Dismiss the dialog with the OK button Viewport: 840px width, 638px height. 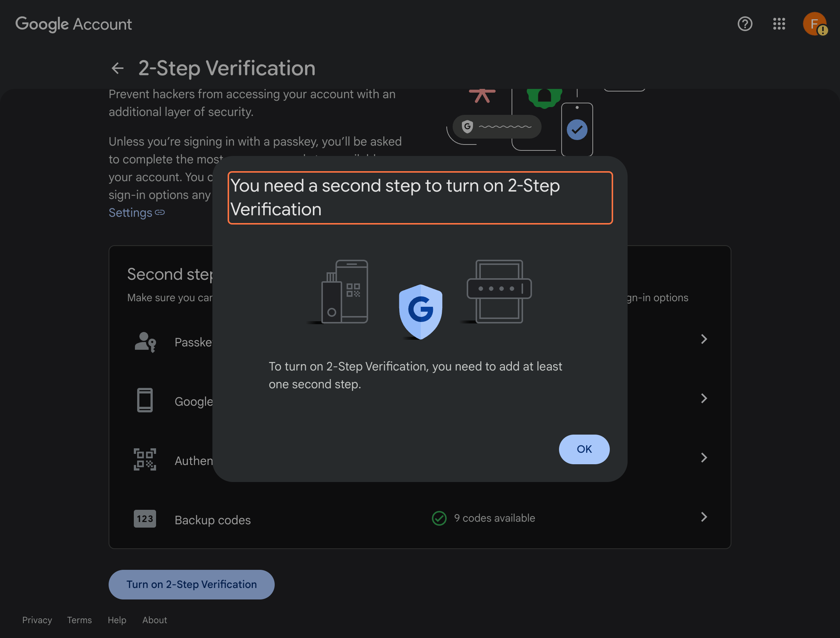[584, 449]
